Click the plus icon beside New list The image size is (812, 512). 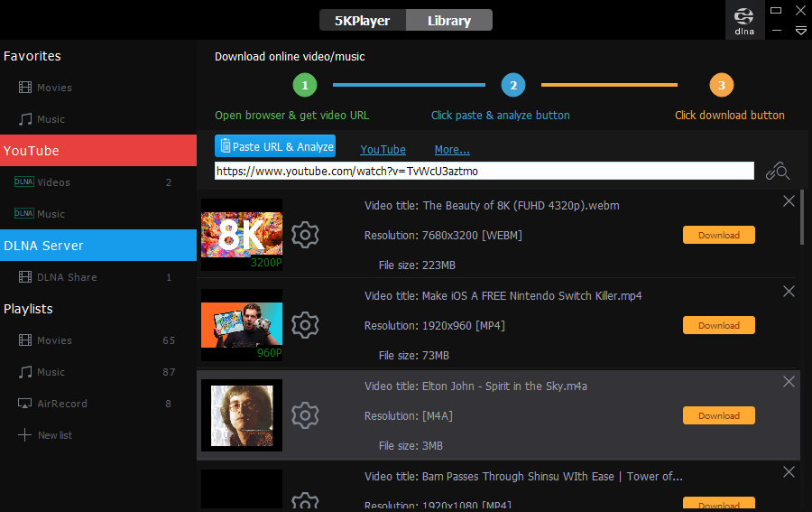pos(25,434)
